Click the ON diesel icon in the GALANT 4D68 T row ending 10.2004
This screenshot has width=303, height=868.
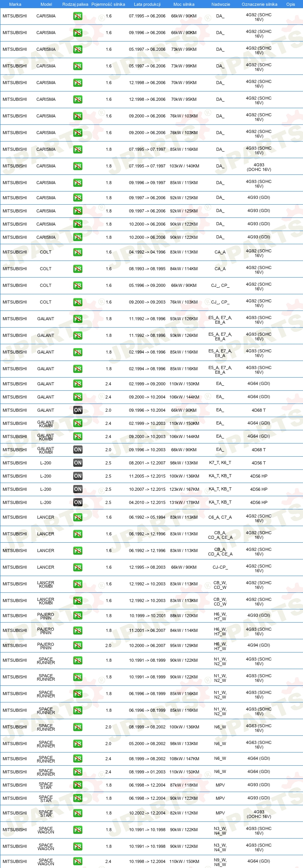coord(78,410)
